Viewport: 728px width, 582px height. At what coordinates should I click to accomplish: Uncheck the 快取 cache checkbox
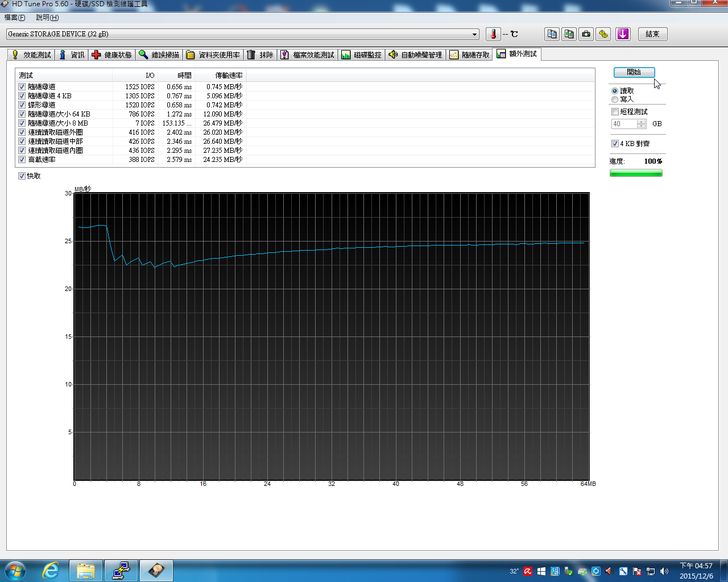pyautogui.click(x=22, y=175)
